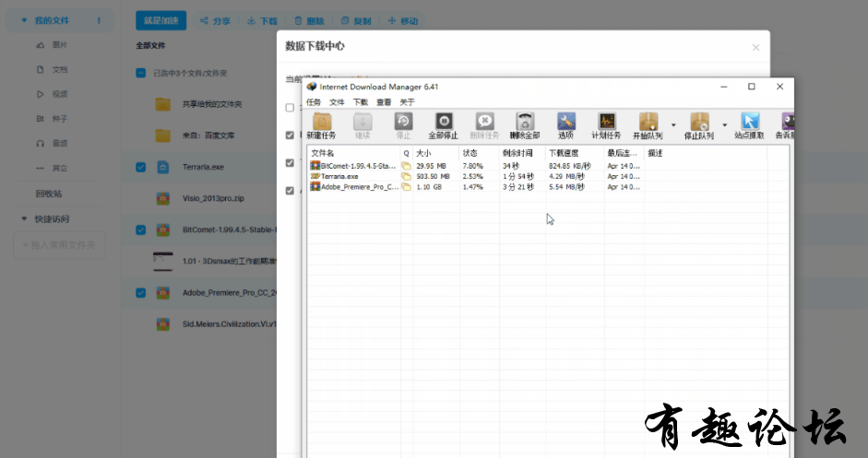Open the 下载 menu in IDM

[361, 102]
